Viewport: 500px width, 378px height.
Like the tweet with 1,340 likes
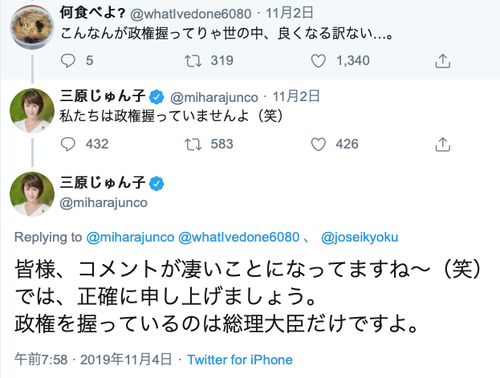tap(318, 61)
